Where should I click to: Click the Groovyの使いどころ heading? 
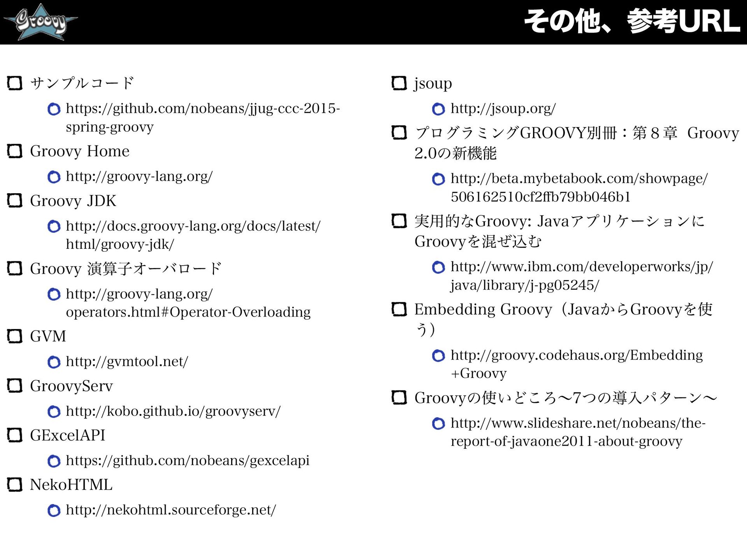pyautogui.click(x=566, y=398)
